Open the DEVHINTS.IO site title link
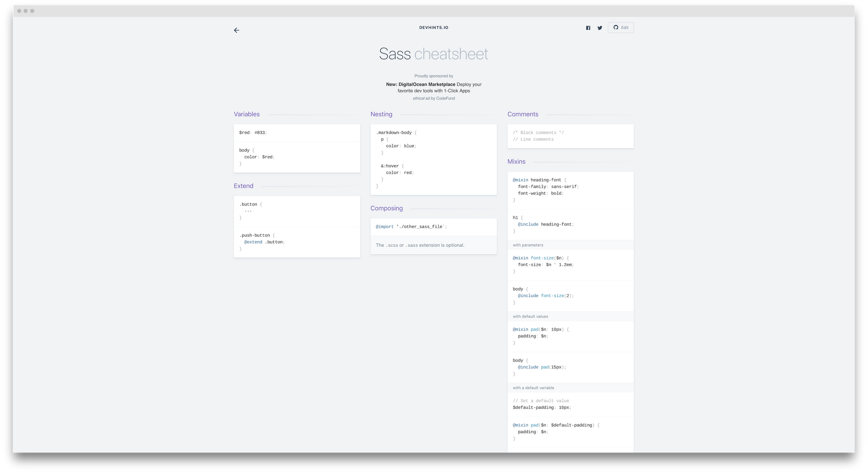Viewport: 868px width, 476px height. (x=434, y=27)
